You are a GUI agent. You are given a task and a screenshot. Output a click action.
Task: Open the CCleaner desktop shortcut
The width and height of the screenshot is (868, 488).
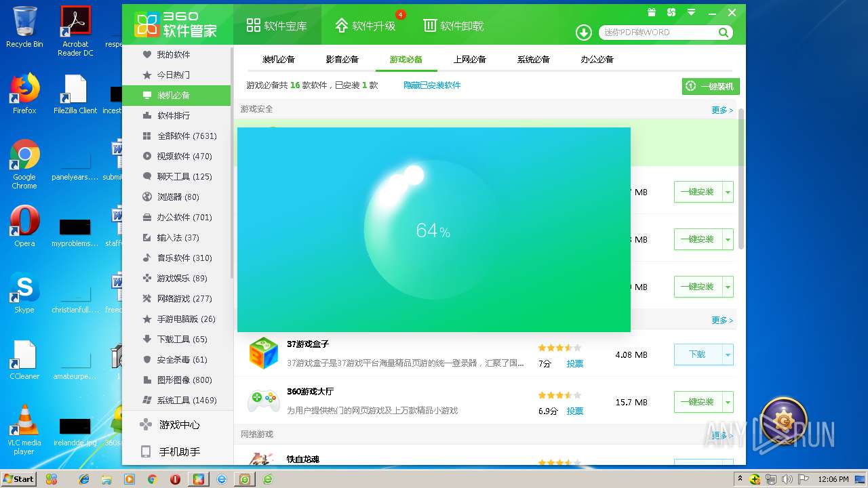pyautogui.click(x=24, y=361)
